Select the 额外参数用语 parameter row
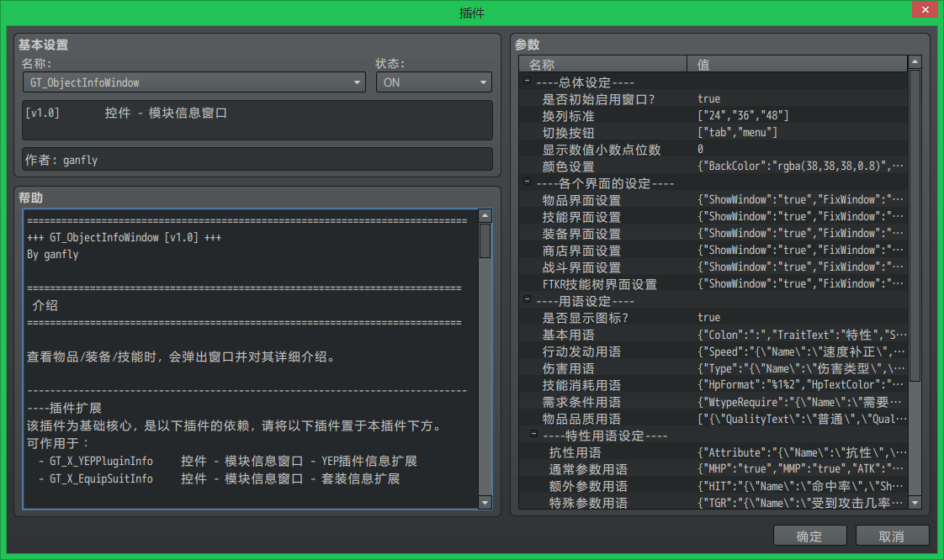944x560 pixels. (713, 486)
